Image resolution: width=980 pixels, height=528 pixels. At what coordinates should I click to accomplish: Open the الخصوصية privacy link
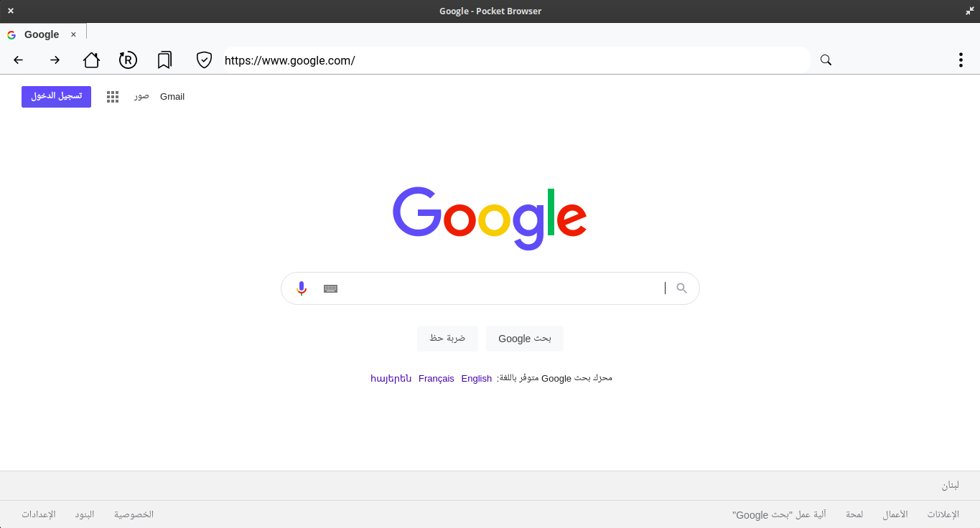tap(134, 514)
